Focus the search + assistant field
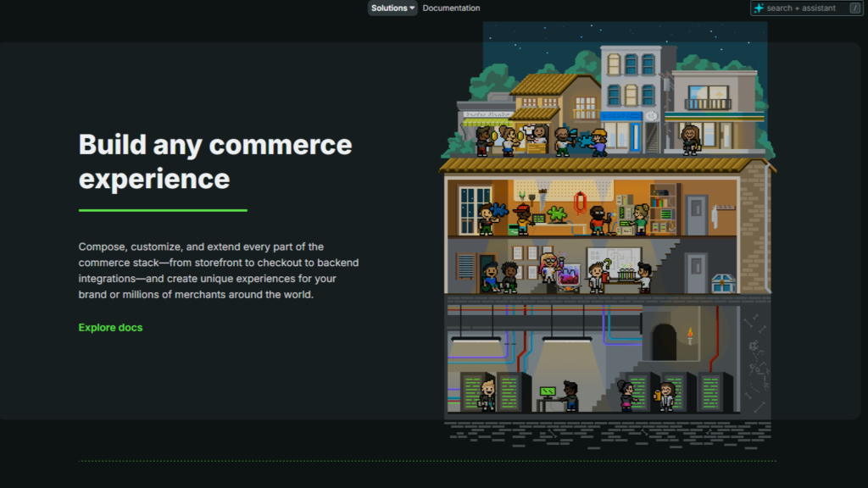This screenshot has height=488, width=868. (800, 8)
